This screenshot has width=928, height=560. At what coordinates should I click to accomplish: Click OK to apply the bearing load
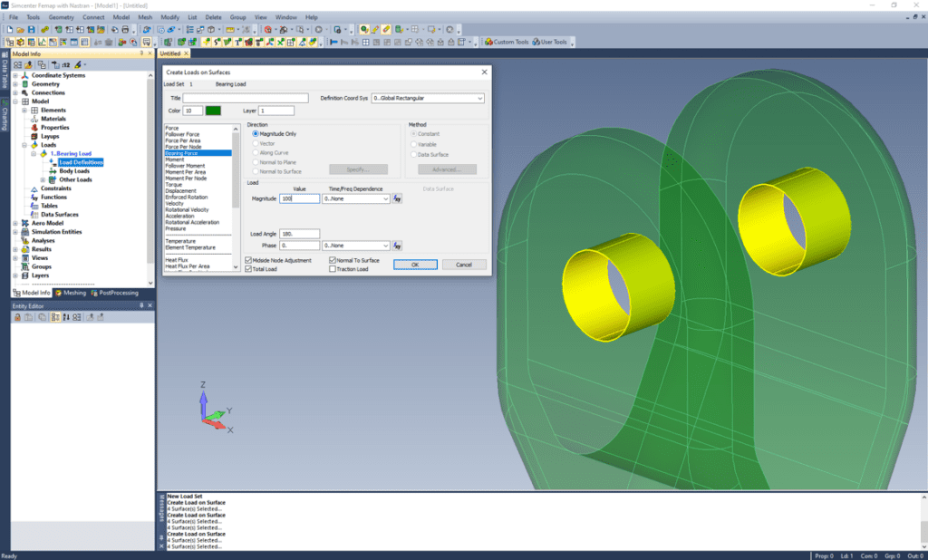click(415, 264)
